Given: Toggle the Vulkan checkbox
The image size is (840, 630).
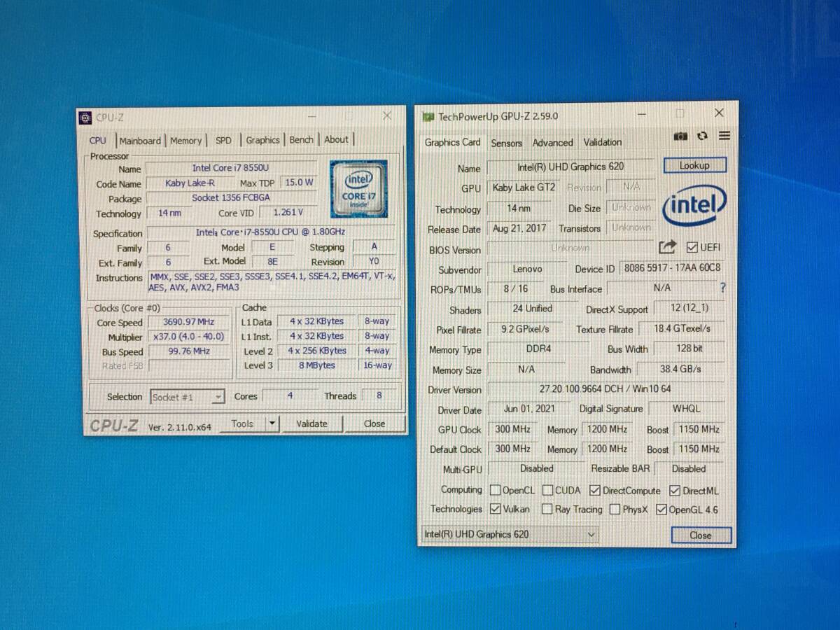Looking at the screenshot, I should 496,509.
